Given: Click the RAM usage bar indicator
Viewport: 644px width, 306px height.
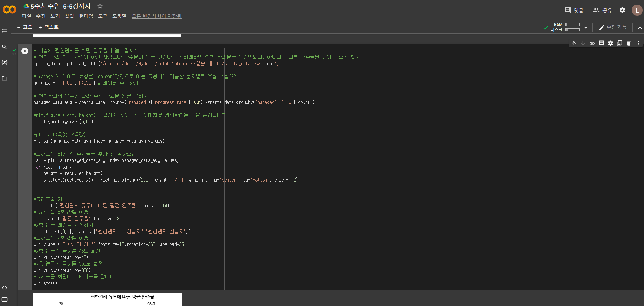Looking at the screenshot, I should (x=573, y=24).
